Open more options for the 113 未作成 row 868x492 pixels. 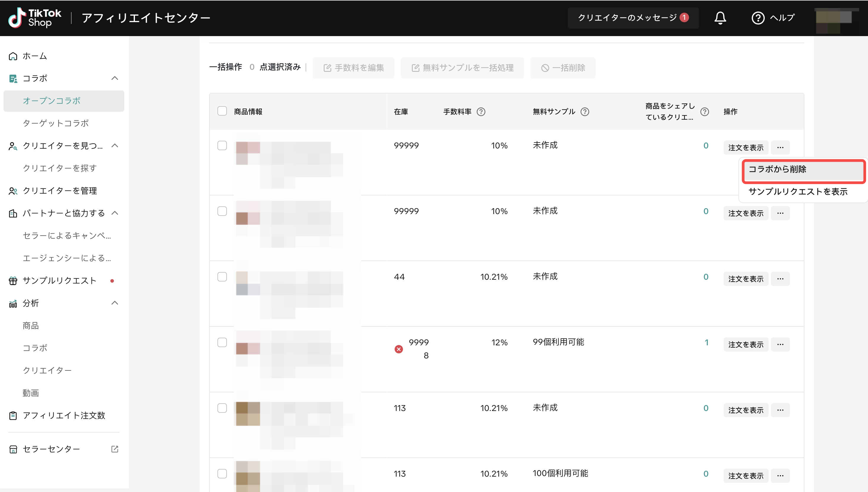click(x=780, y=410)
